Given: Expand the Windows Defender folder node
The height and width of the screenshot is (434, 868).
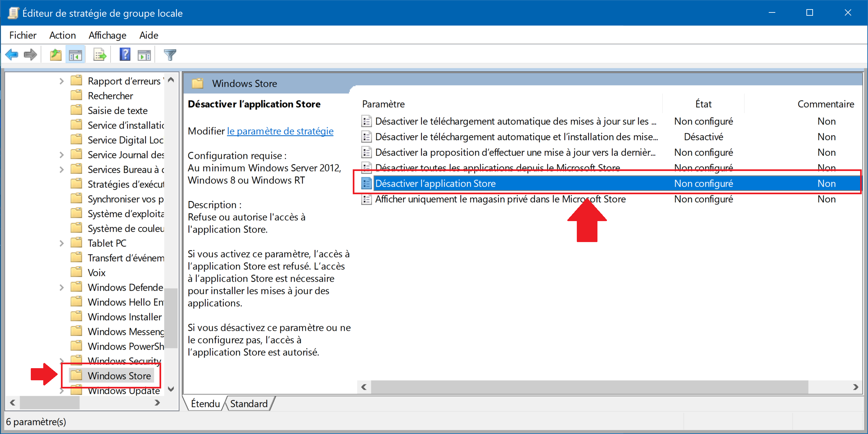Looking at the screenshot, I should [x=61, y=288].
